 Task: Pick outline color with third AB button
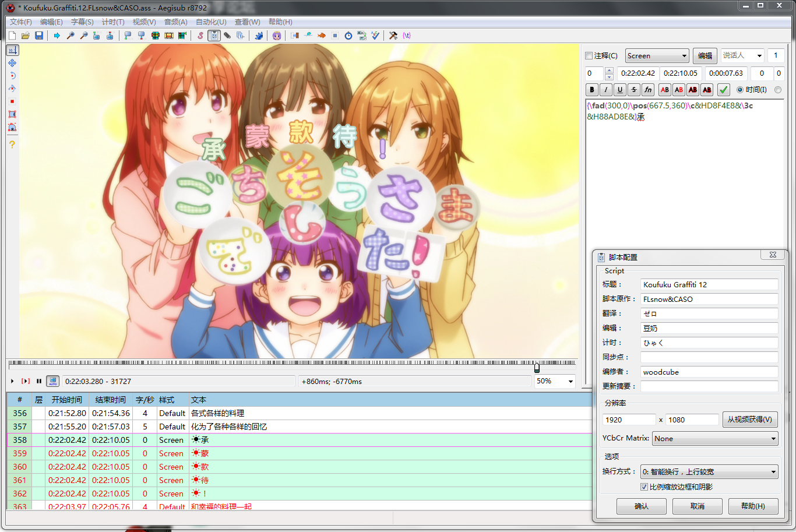click(x=693, y=90)
